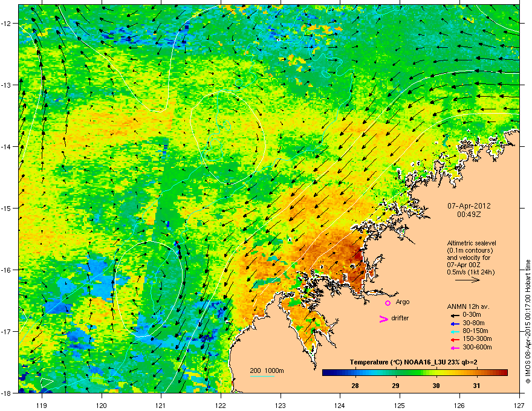The height and width of the screenshot is (411, 532).
Task: Click latitude axis label "-12"
Action: (6, 24)
